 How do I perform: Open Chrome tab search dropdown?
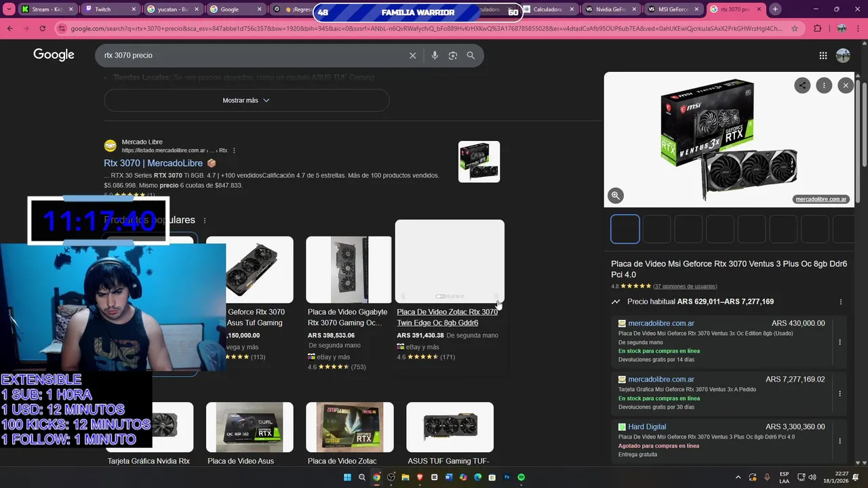pos(9,9)
